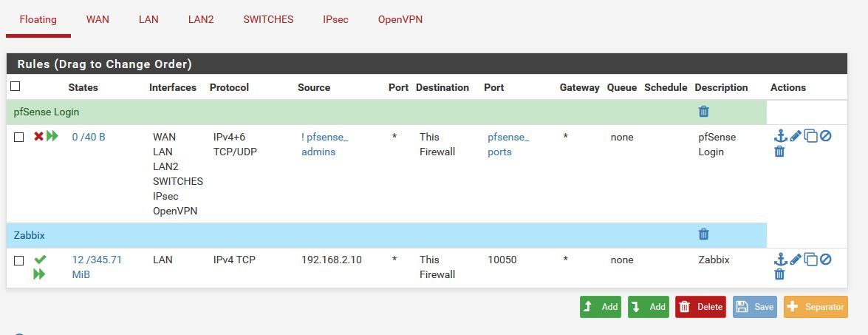The image size is (868, 335).
Task: Copy the pfSense Login rule
Action: click(810, 136)
